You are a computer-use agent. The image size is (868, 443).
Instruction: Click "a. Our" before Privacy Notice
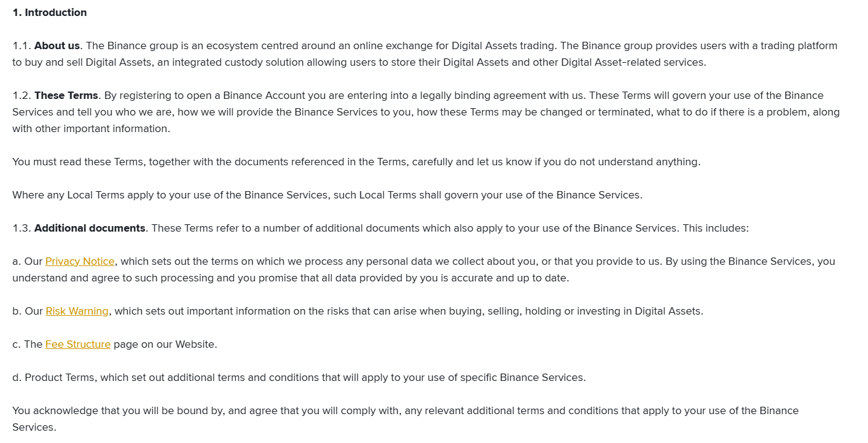27,261
